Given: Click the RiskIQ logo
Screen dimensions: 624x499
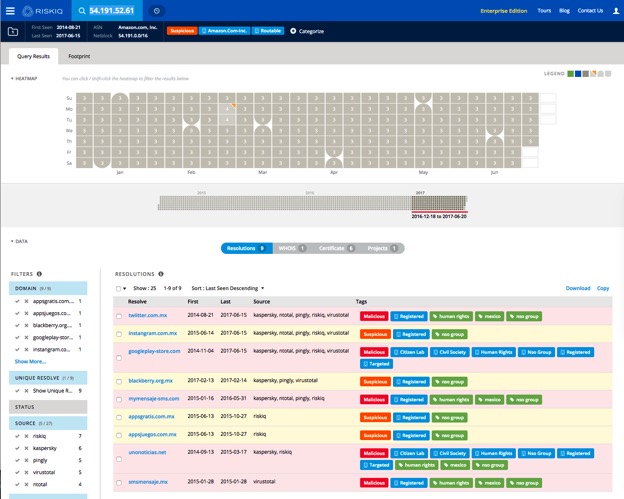Looking at the screenshot, I should point(43,11).
